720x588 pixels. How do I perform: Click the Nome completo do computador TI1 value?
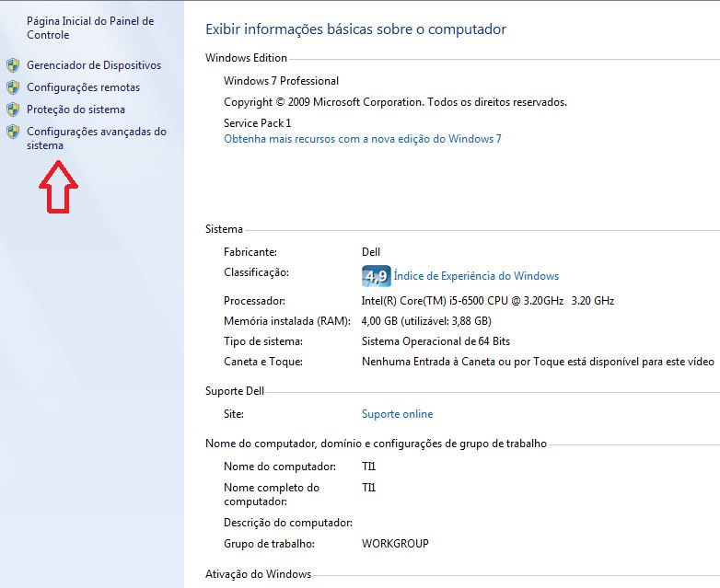tap(368, 488)
